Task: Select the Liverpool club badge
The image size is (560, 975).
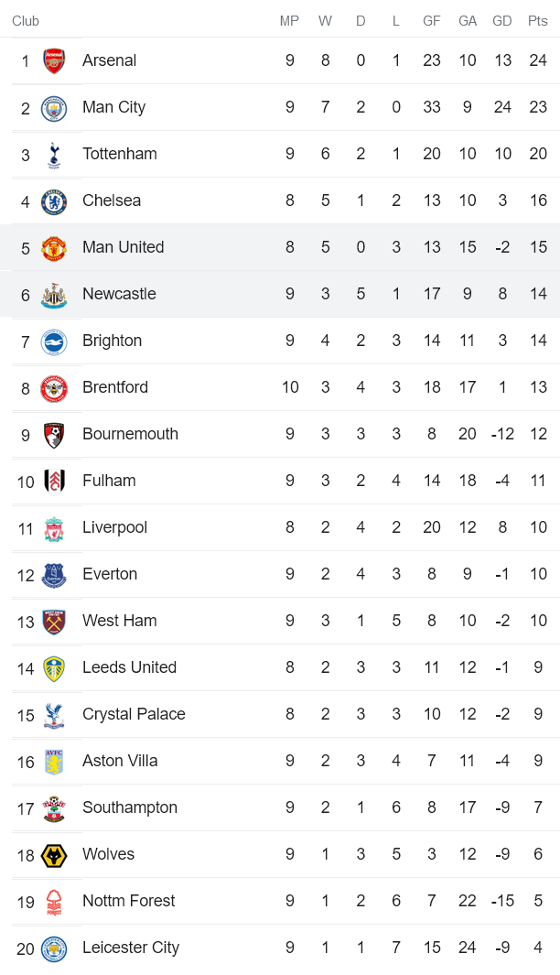Action: [54, 527]
